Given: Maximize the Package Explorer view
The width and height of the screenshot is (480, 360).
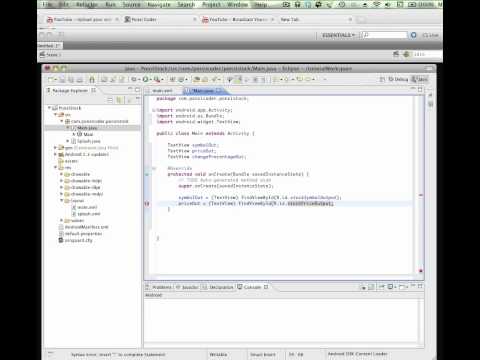Looking at the screenshot, I should (137, 90).
